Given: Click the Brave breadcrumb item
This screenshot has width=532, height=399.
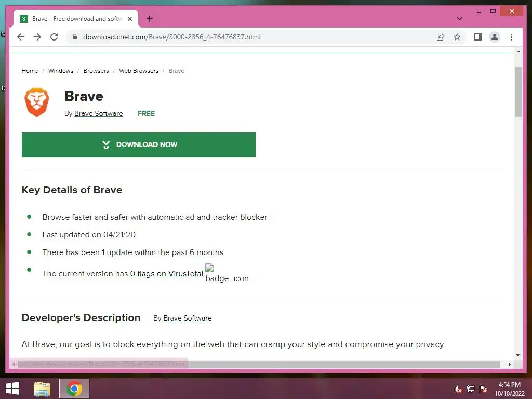Looking at the screenshot, I should [177, 71].
